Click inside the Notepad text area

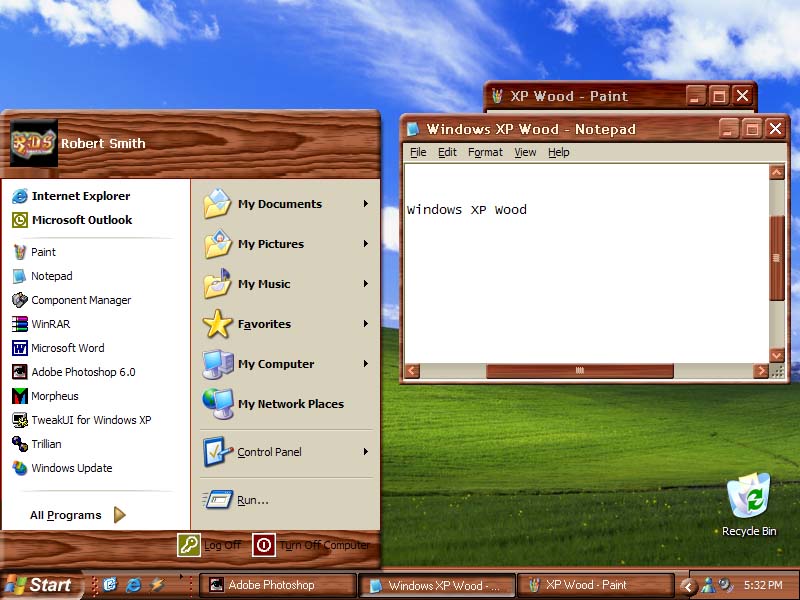pyautogui.click(x=587, y=263)
